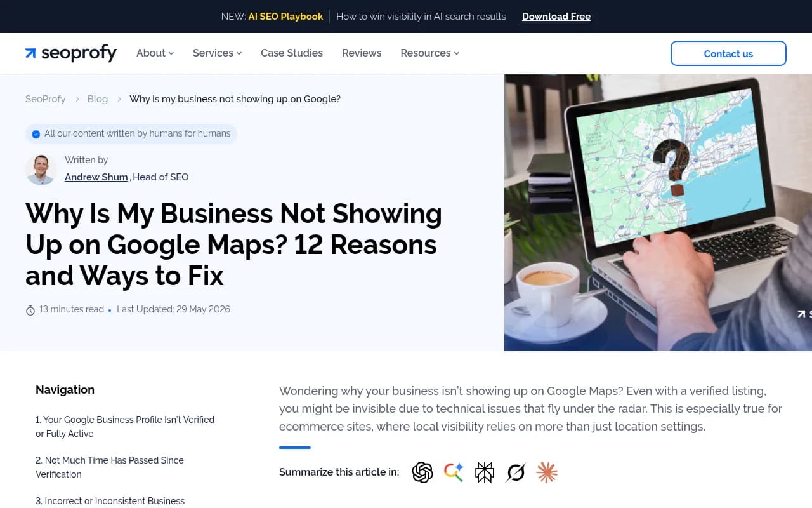This screenshot has width=812, height=508.
Task: Click the seoprofy logo
Action: coord(71,53)
